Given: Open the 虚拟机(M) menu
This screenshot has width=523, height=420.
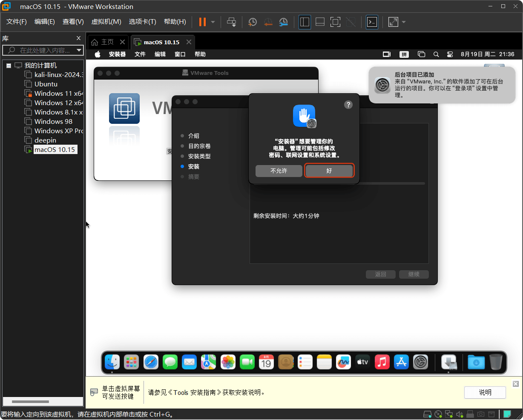Looking at the screenshot, I should click(x=106, y=22).
